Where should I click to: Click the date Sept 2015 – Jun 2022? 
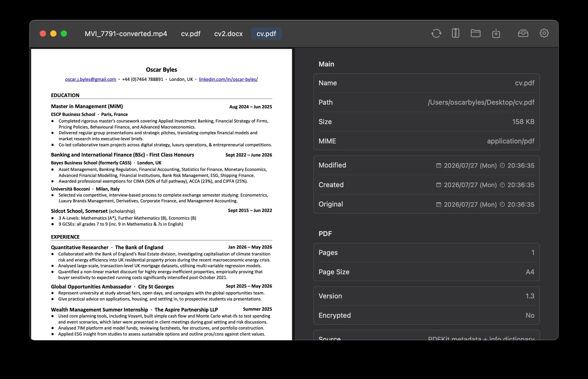250,210
